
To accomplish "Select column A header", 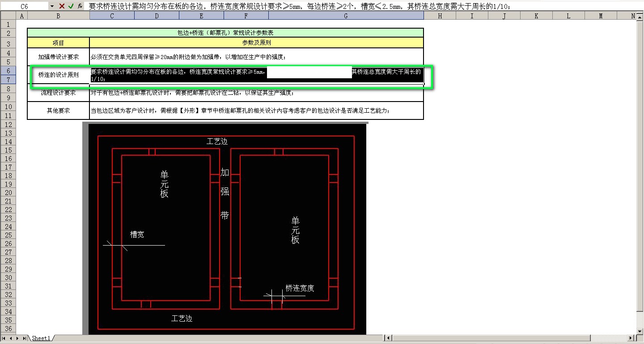I will pos(21,16).
